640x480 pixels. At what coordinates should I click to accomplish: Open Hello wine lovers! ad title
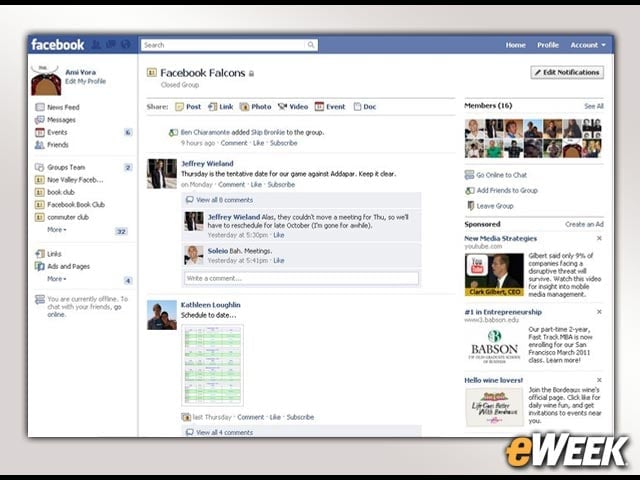[x=493, y=380]
